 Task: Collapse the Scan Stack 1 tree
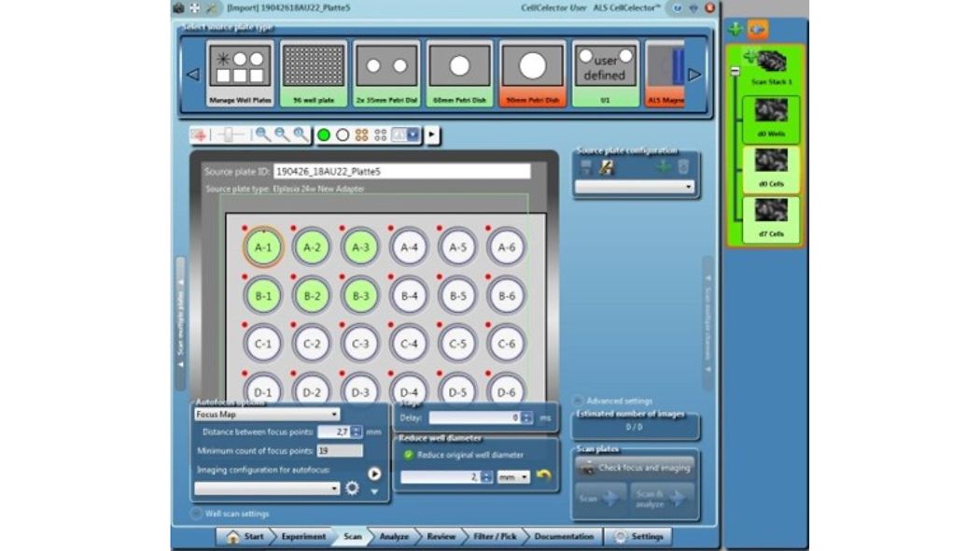(x=734, y=72)
